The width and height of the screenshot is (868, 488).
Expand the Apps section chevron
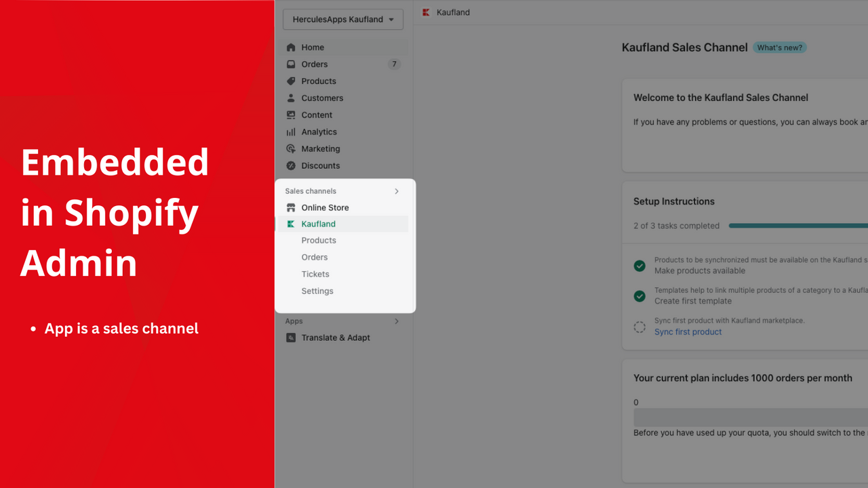pyautogui.click(x=397, y=321)
